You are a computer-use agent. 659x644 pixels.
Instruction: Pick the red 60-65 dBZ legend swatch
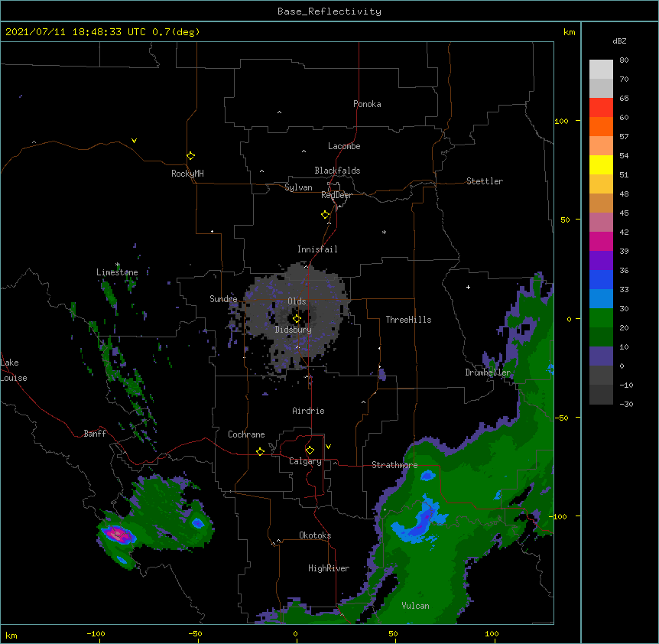coord(601,107)
